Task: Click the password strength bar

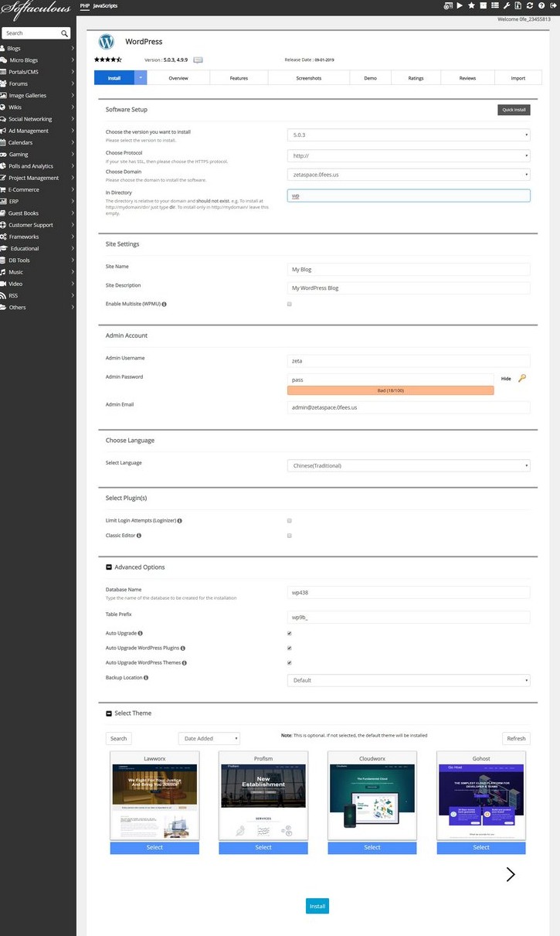Action: (390, 390)
